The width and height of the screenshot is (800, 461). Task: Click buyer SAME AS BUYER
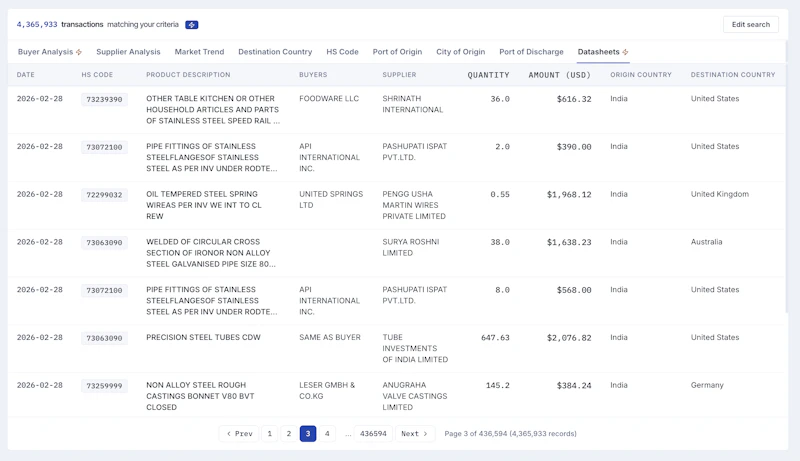330,337
